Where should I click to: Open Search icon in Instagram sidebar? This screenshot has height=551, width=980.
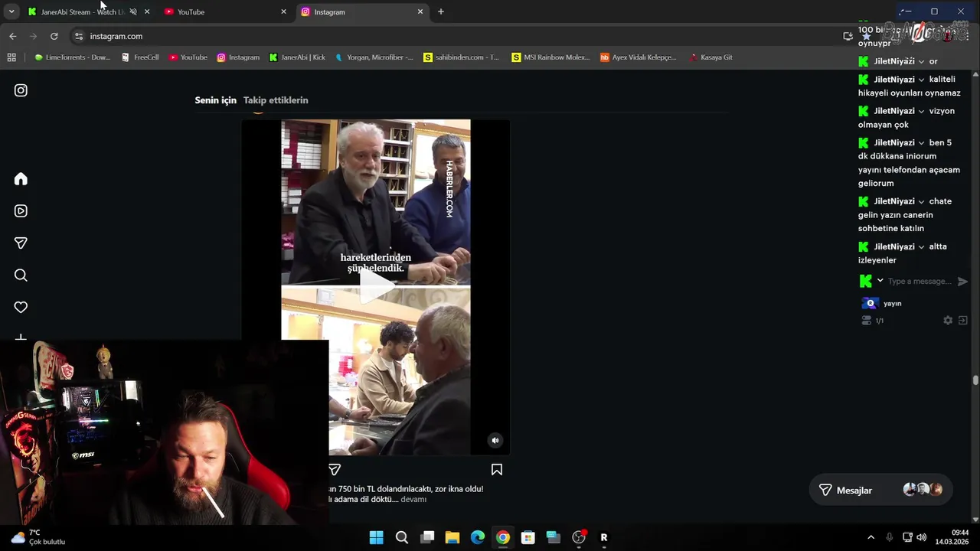pyautogui.click(x=21, y=275)
